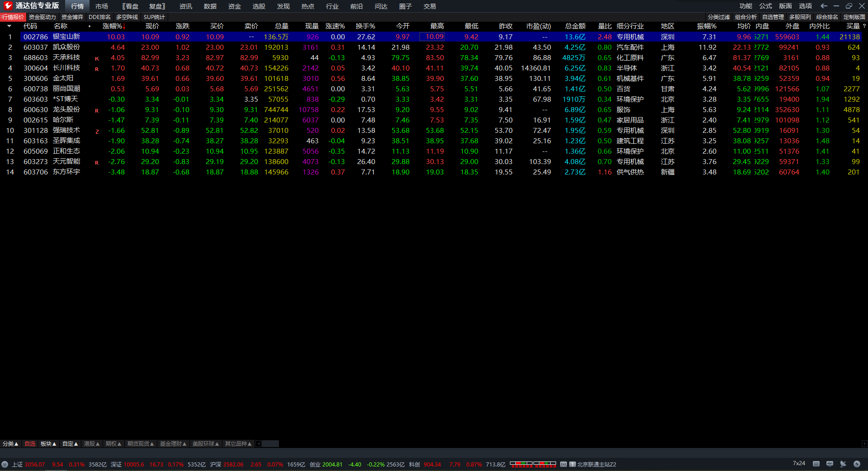Click the satellite dish icon in status bar
Image resolution: width=868 pixels, height=471 pixels.
click(x=843, y=464)
